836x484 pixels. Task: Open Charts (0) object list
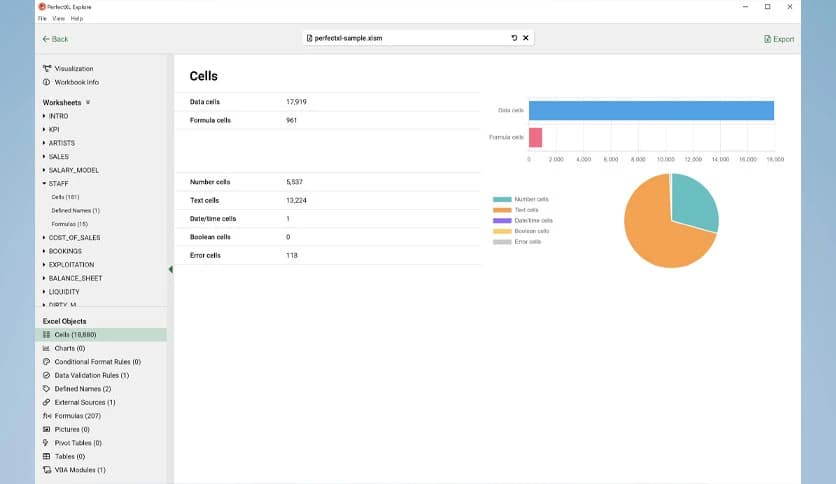click(x=64, y=348)
